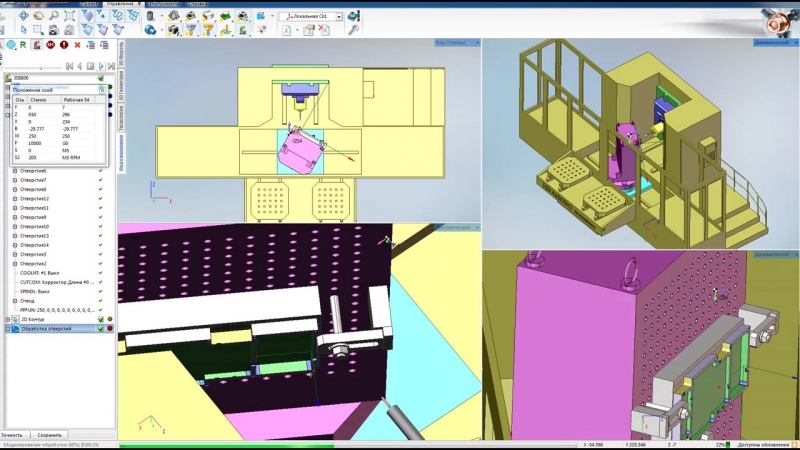This screenshot has width=800, height=450.
Task: Click the red exclamation stop icon
Action: (x=63, y=44)
